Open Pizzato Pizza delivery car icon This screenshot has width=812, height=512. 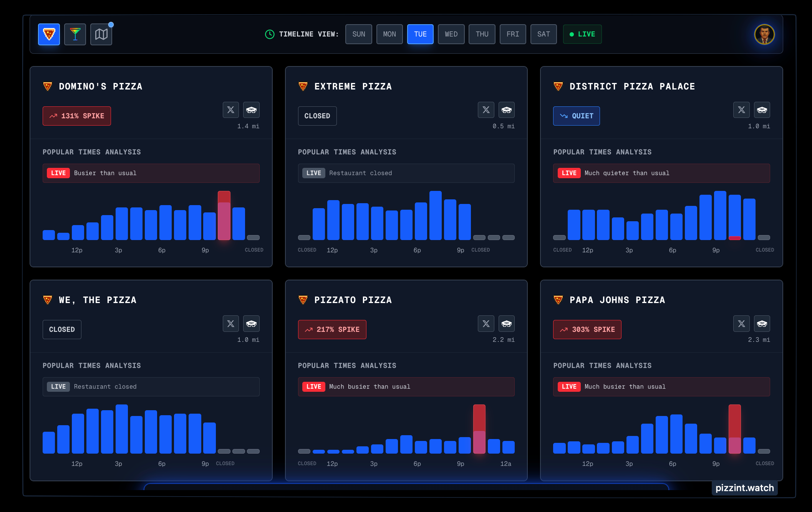click(x=507, y=323)
